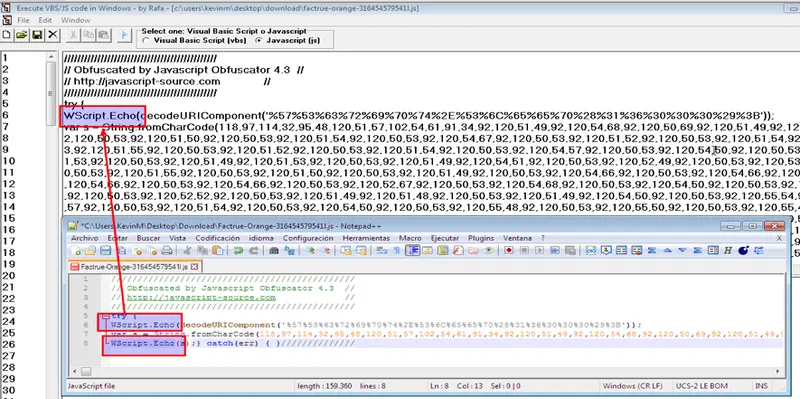This screenshot has width=800, height=399.
Task: Click up arrow of line-number scrollbar
Action: pyautogui.click(x=51, y=57)
